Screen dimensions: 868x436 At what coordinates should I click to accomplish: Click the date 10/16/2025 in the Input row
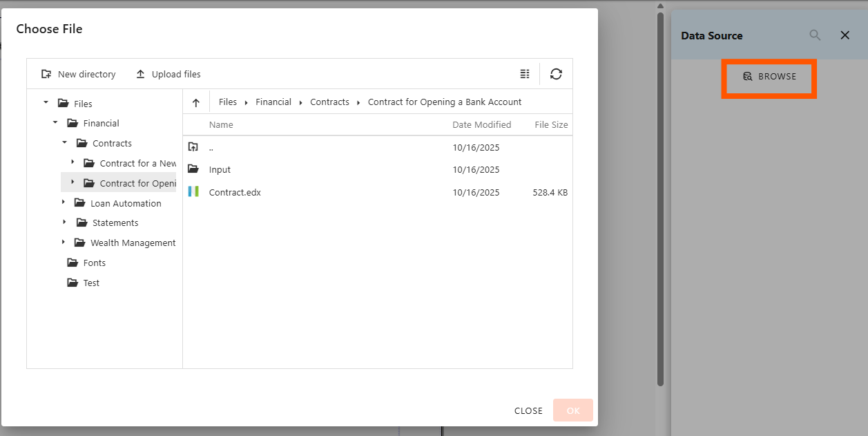click(476, 169)
